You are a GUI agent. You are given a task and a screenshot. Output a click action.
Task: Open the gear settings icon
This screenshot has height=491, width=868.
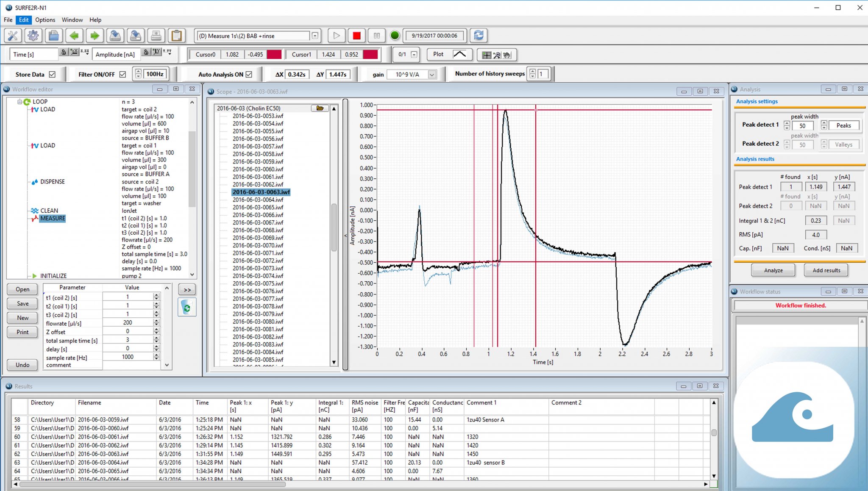33,36
